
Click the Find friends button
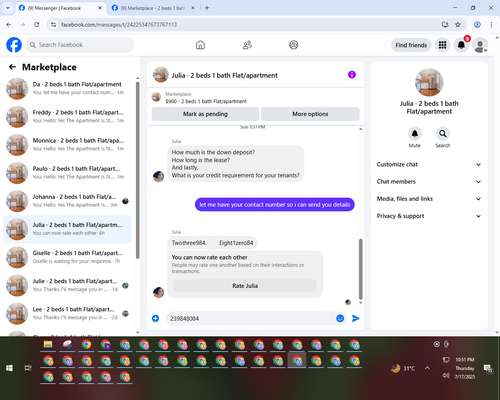pyautogui.click(x=411, y=45)
